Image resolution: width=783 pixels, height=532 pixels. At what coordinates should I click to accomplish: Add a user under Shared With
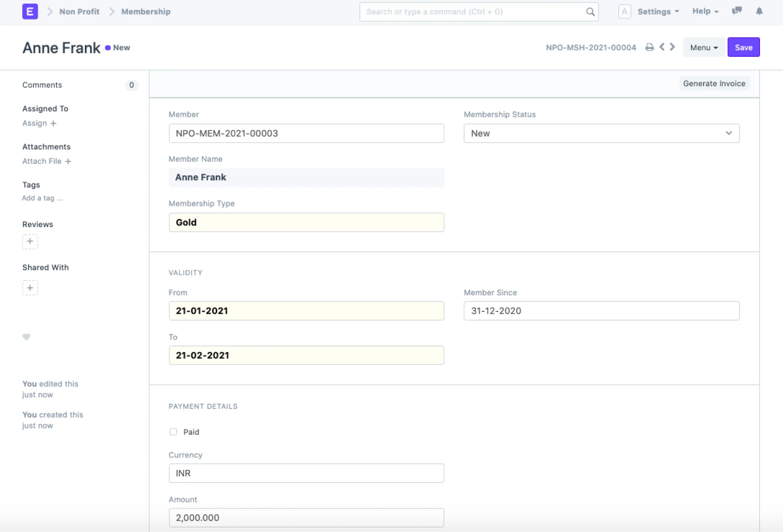(30, 288)
